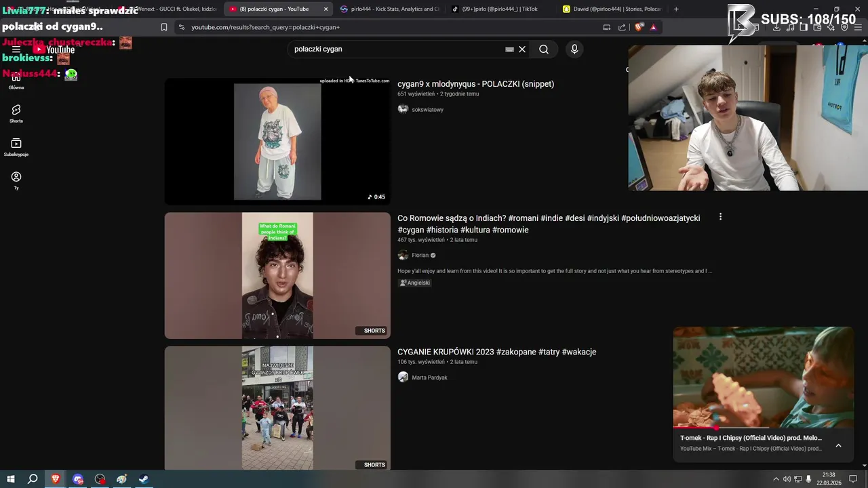Open Windows taskbar search

[x=33, y=479]
